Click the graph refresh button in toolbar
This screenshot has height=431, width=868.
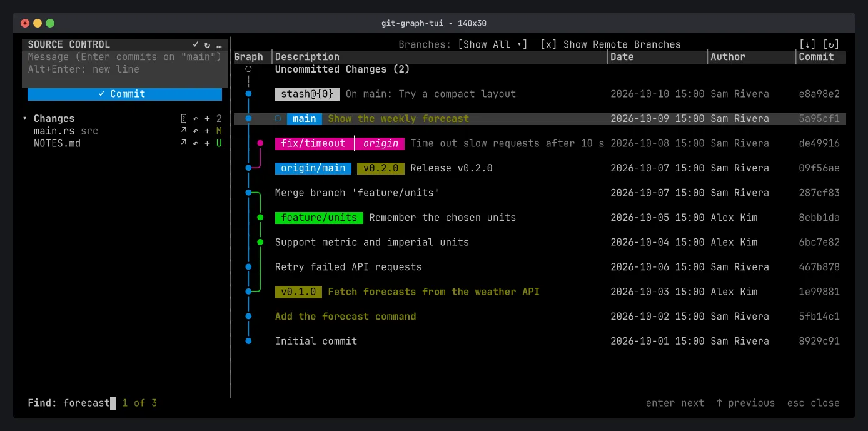(x=831, y=44)
